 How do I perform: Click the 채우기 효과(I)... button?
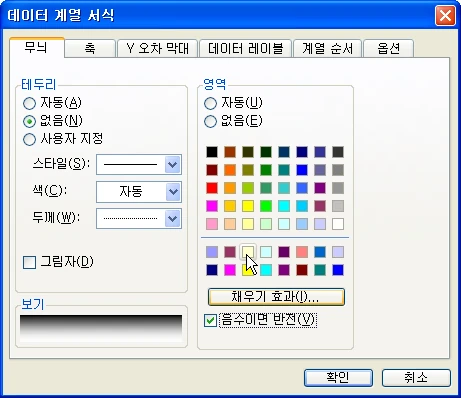coord(276,297)
